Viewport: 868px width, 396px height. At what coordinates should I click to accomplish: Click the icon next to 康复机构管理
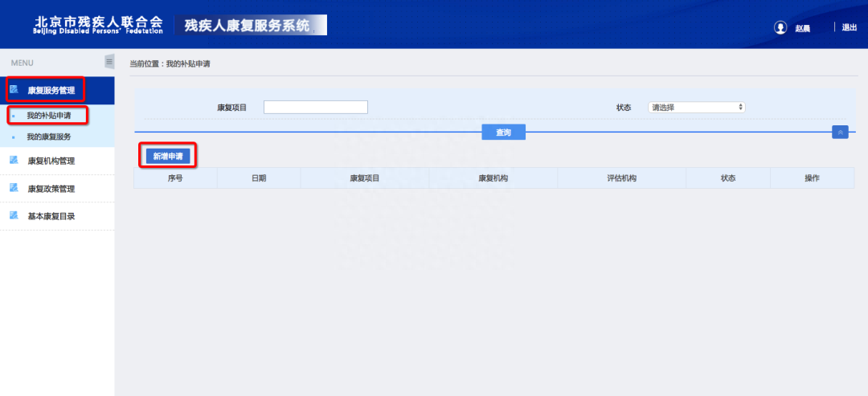[x=14, y=161]
